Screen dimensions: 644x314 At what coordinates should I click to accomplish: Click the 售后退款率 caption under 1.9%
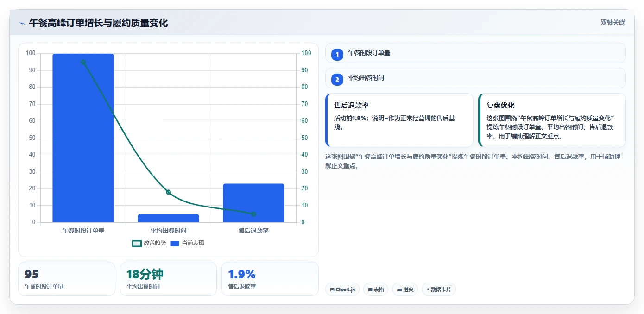pyautogui.click(x=242, y=287)
